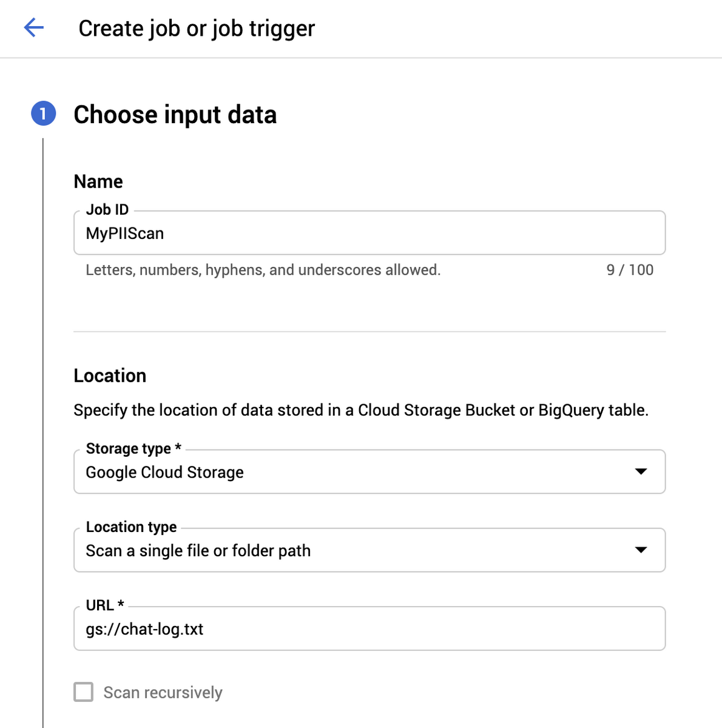Click the "Create job or job trigger" page title

point(197,29)
